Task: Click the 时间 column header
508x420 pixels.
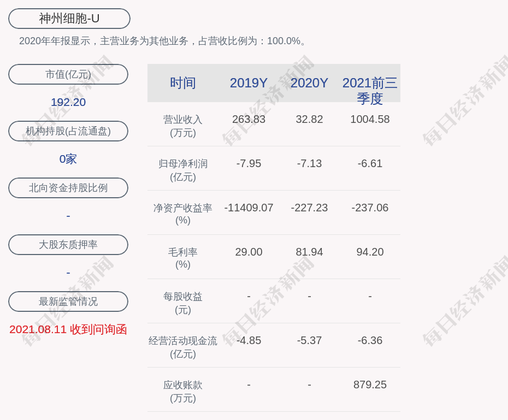Action: coord(183,83)
